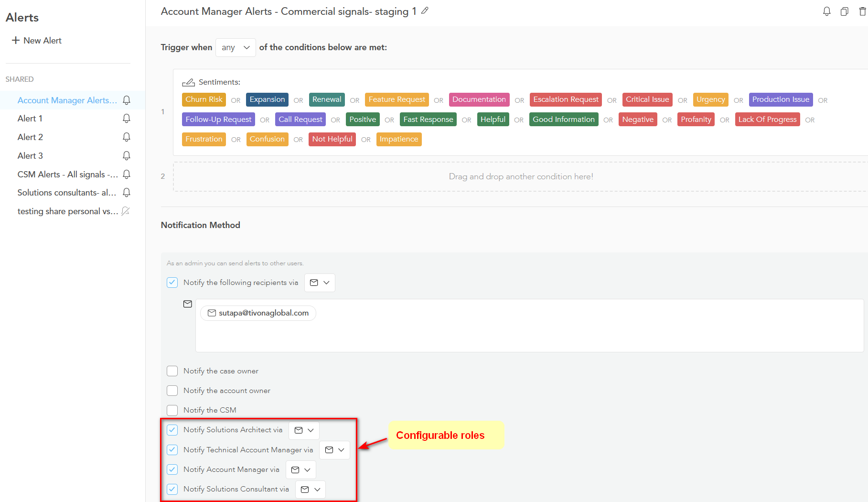Click sutapa@tivonaglobal.com recipient chip
Image resolution: width=868 pixels, height=502 pixels.
click(258, 313)
